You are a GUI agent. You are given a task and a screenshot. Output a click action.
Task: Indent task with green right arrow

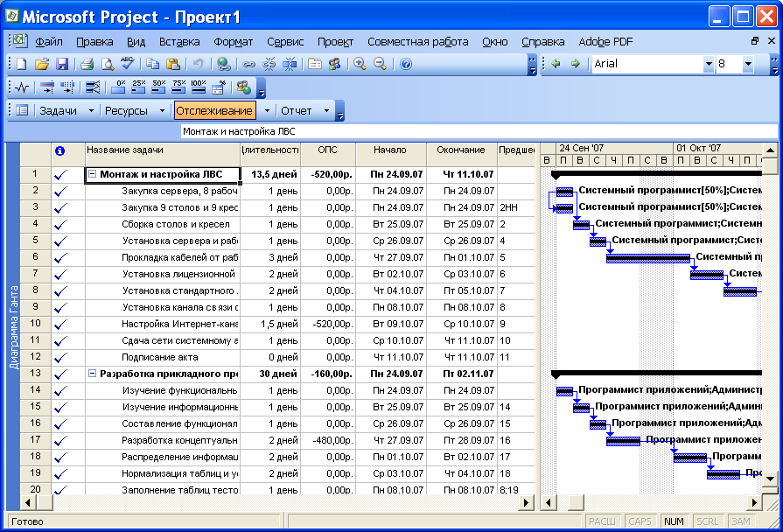click(576, 64)
